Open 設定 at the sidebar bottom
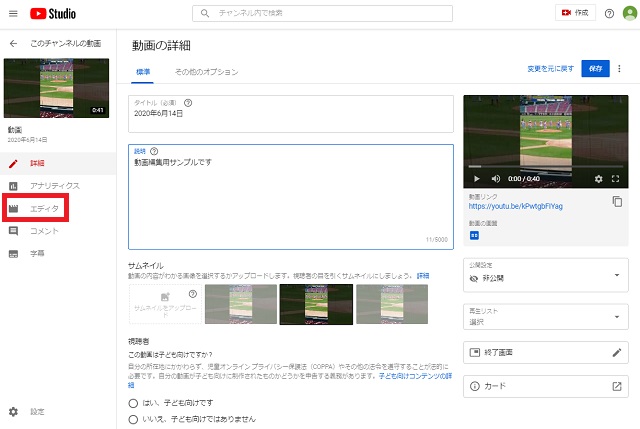This screenshot has height=429, width=640. tap(58, 411)
